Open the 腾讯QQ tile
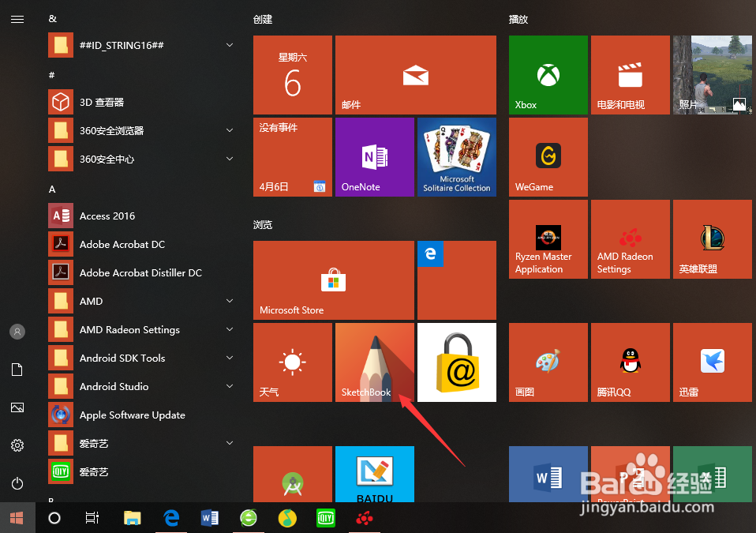The width and height of the screenshot is (756, 533). coord(631,362)
